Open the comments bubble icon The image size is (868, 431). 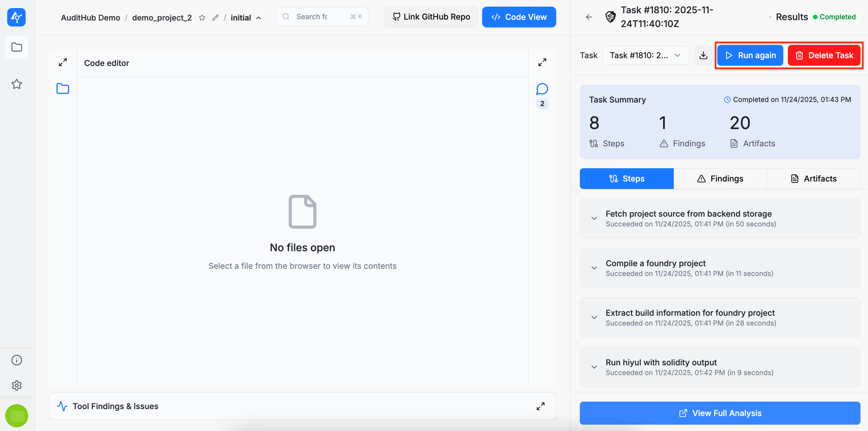[542, 89]
